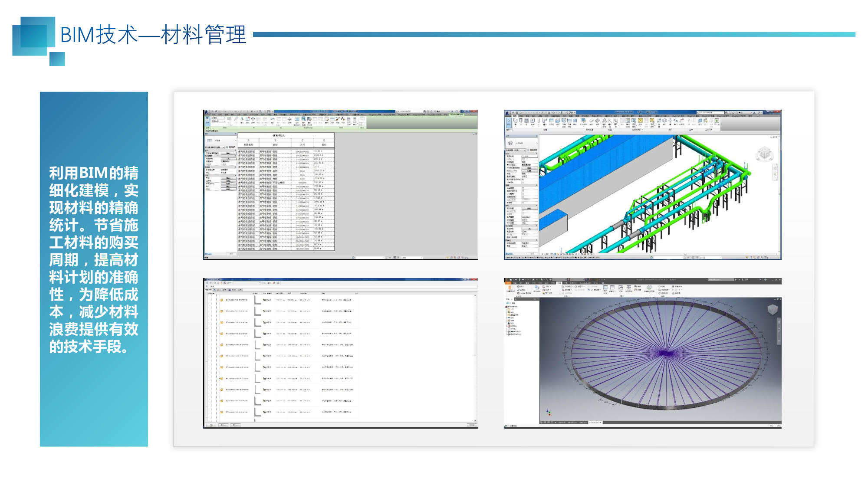Click the navigation bar beside the pipe model 3D view
The image size is (868, 488).
click(x=775, y=172)
